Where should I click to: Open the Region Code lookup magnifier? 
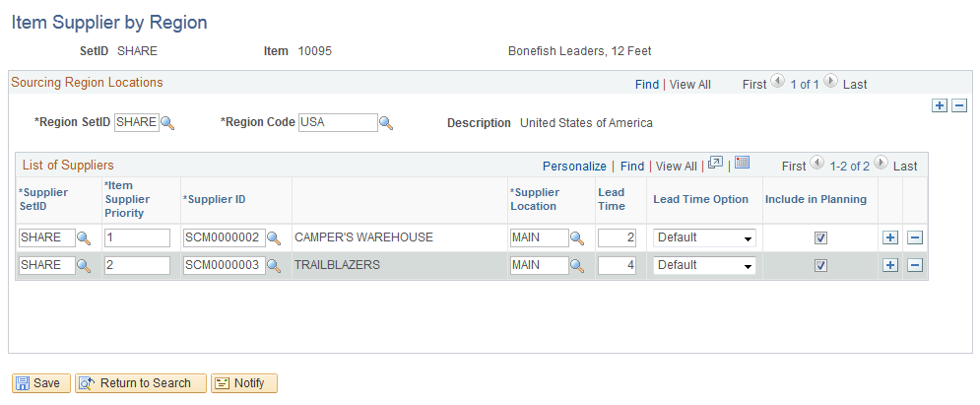coord(386,123)
